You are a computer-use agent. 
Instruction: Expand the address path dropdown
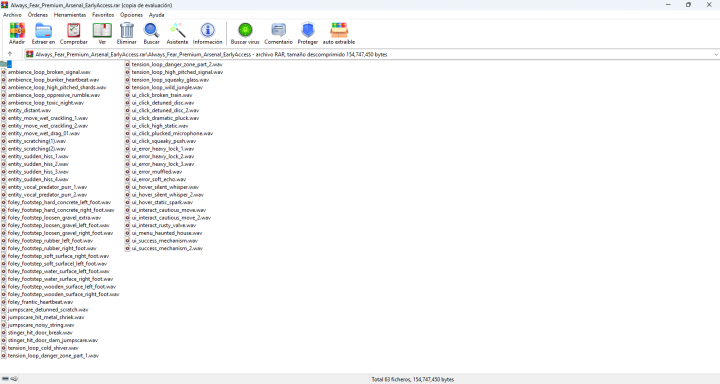[716, 54]
